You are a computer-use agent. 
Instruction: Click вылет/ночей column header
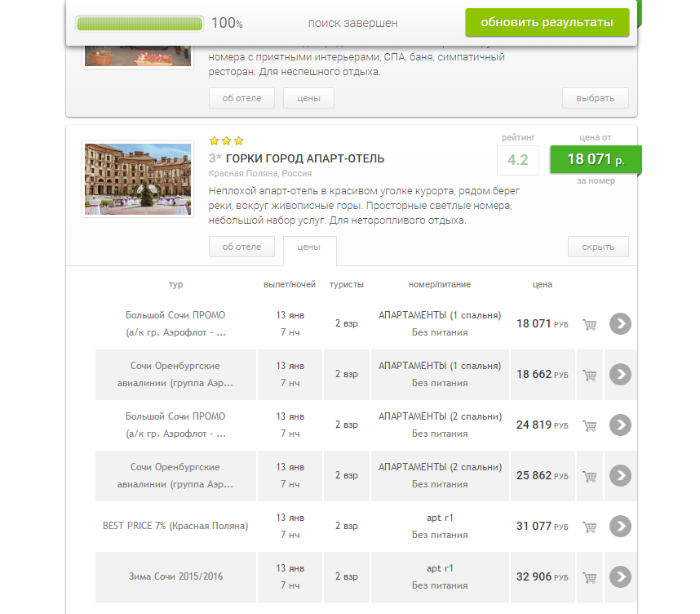[x=290, y=284]
